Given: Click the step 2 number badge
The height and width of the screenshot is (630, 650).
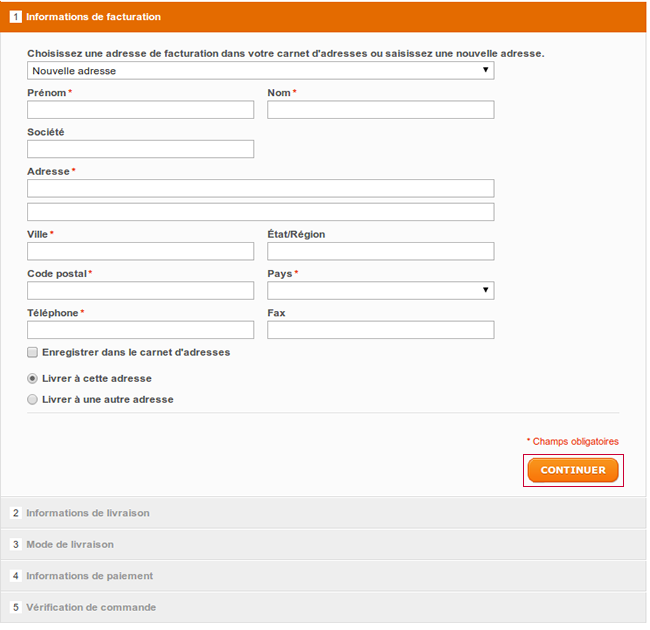Looking at the screenshot, I should [15, 513].
